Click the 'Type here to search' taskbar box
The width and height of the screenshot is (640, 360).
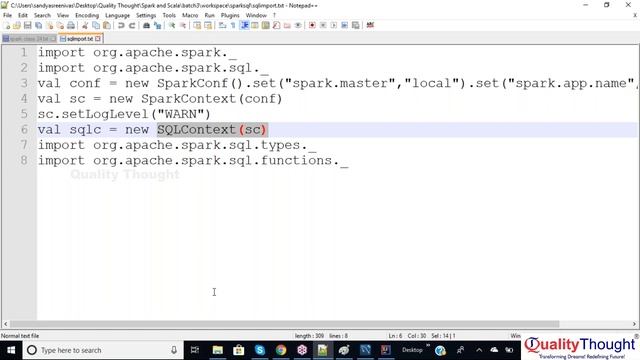(103, 350)
